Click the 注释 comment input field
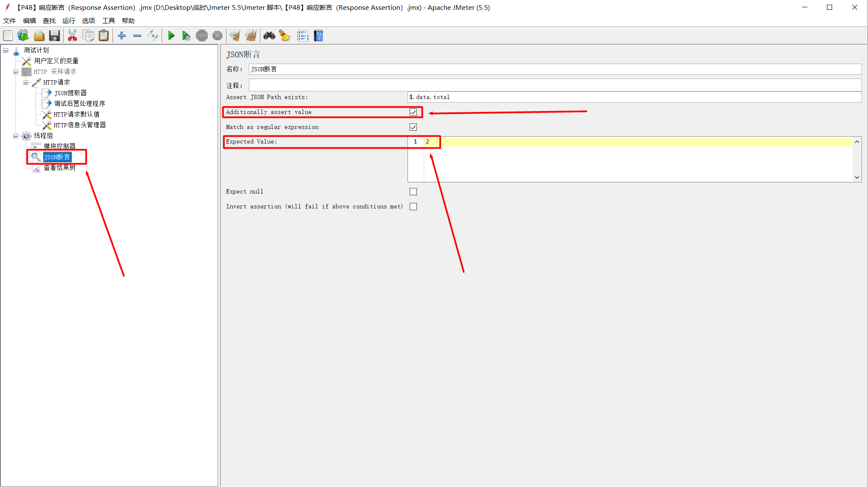The image size is (868, 487). click(x=555, y=85)
